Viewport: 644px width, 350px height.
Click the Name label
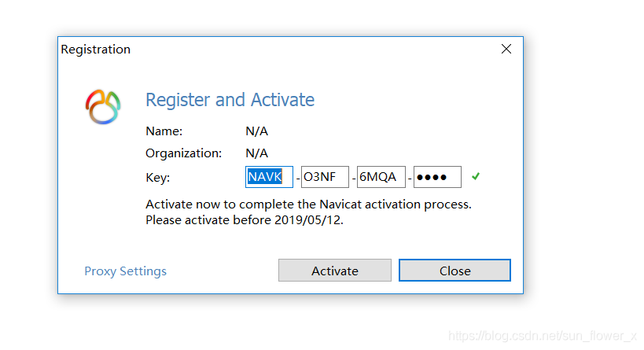[x=164, y=131]
